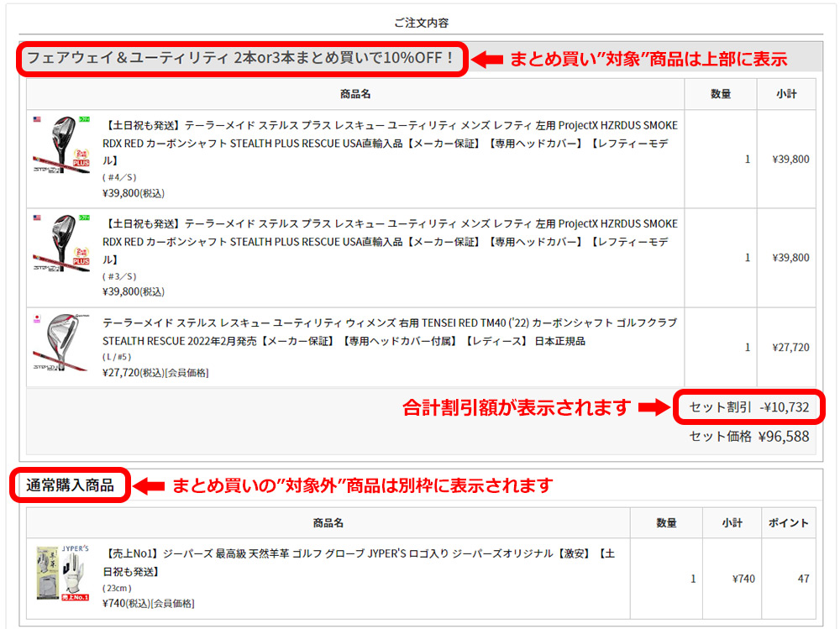Click the green badge on the second product row
Image resolution: width=840 pixels, height=629 pixels.
point(82,218)
